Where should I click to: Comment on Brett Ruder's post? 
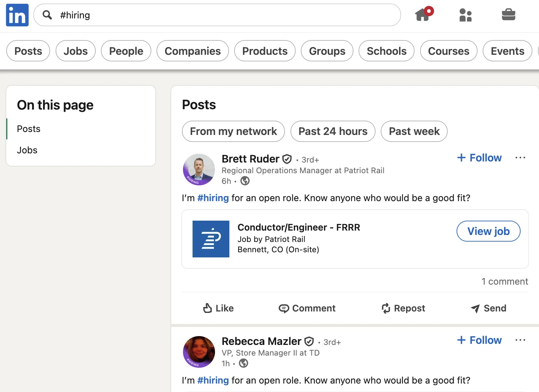307,308
